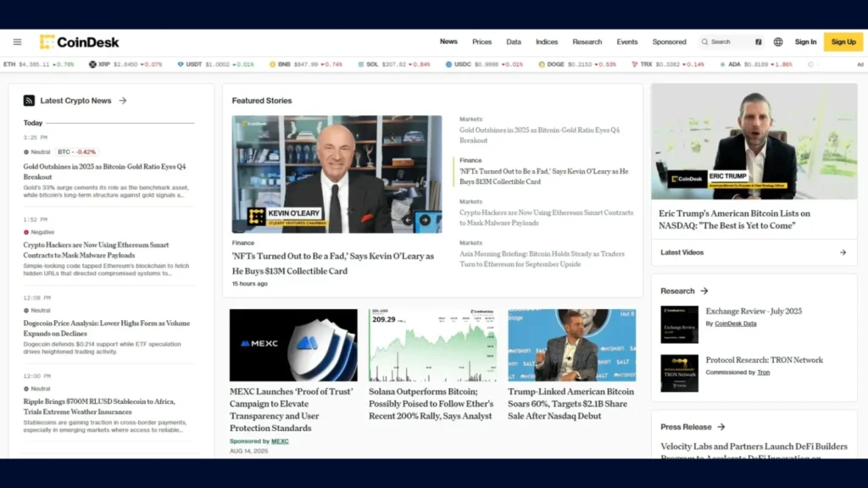Click the search shortcut slash icon
This screenshot has height=488, width=868.
click(759, 42)
